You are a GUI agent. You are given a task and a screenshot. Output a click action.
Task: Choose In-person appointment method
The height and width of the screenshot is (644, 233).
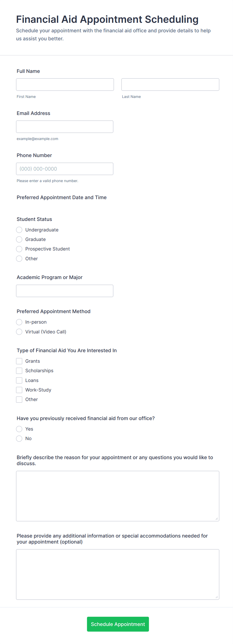pyautogui.click(x=19, y=322)
